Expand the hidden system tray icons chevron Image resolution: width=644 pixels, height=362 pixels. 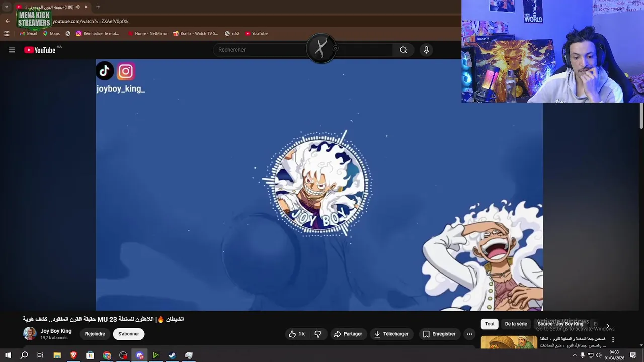click(575, 355)
